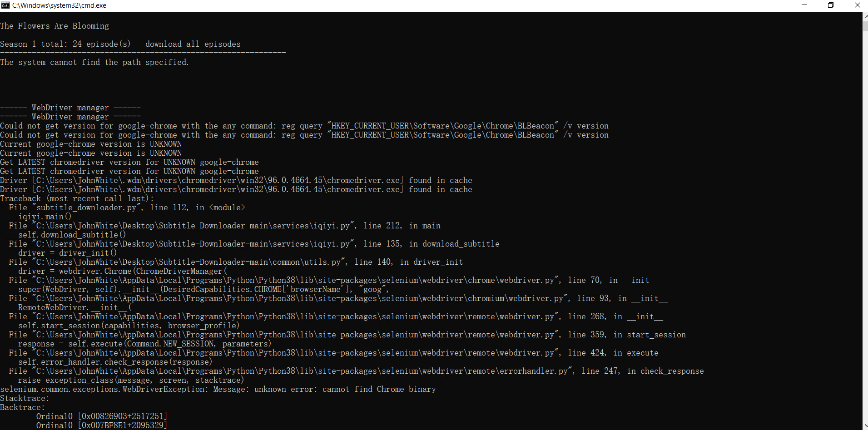Click the 'cannot find Chrome binary' message
The image size is (868, 430).
click(x=379, y=389)
